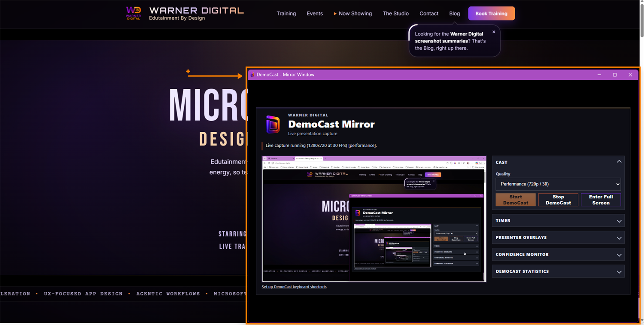Image resolution: width=644 pixels, height=325 pixels.
Task: Expand the DemoCast Statistics section
Action: (x=558, y=271)
